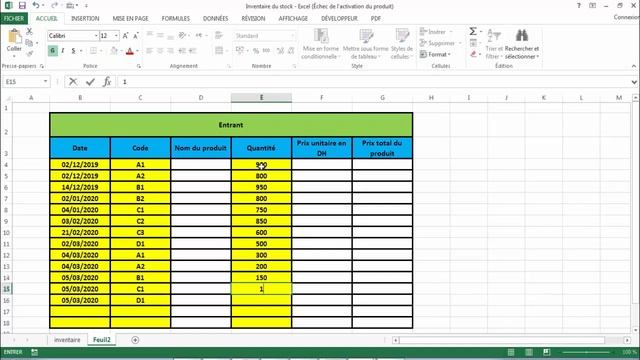Collapse the ribbon with the arrow
Image resolution: width=640 pixels, height=360 pixels.
(x=634, y=66)
